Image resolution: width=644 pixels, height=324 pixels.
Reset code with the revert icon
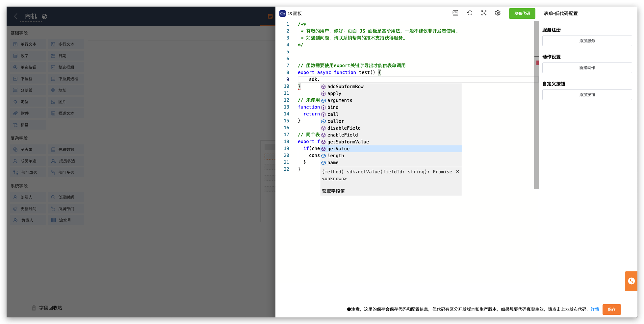[x=470, y=13]
